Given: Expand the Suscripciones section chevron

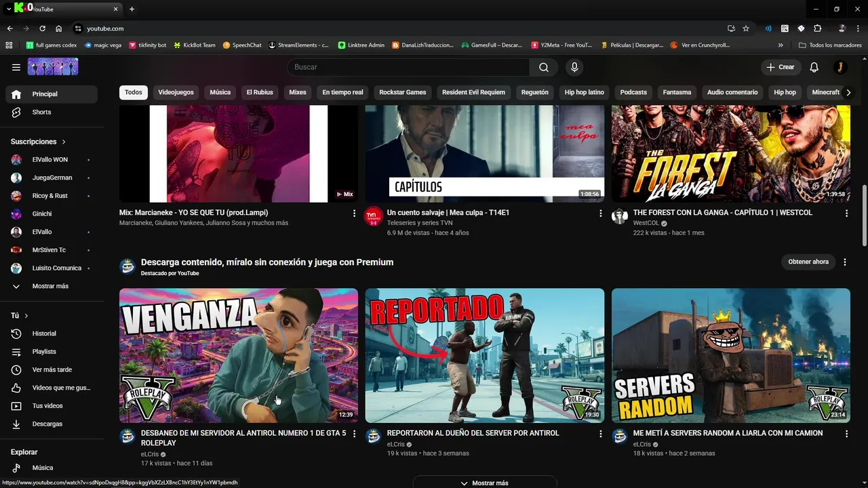Looking at the screenshot, I should (x=64, y=142).
